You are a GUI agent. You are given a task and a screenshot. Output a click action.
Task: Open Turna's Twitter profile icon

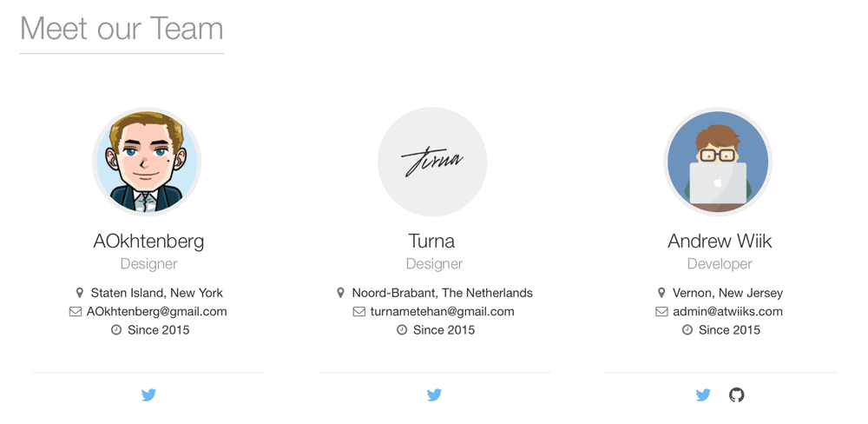434,395
